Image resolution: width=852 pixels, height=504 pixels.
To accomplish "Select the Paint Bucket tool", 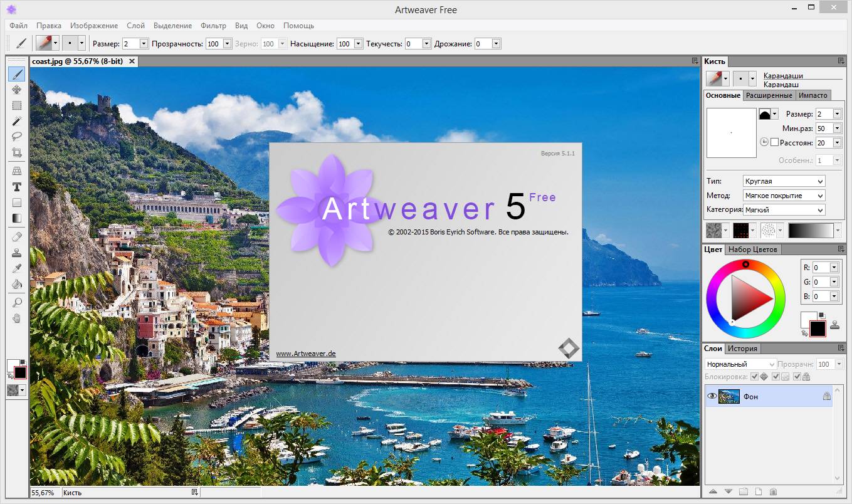I will tap(17, 284).
